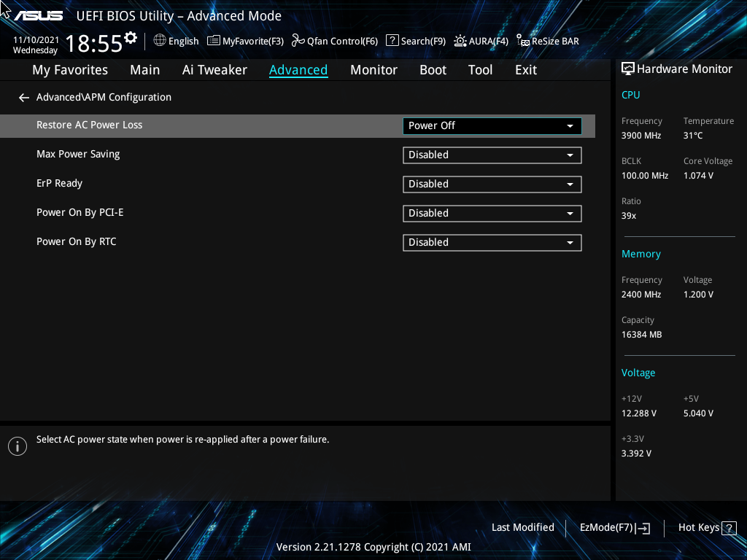
Task: Click the Hardware Monitor screen icon
Action: pos(628,69)
